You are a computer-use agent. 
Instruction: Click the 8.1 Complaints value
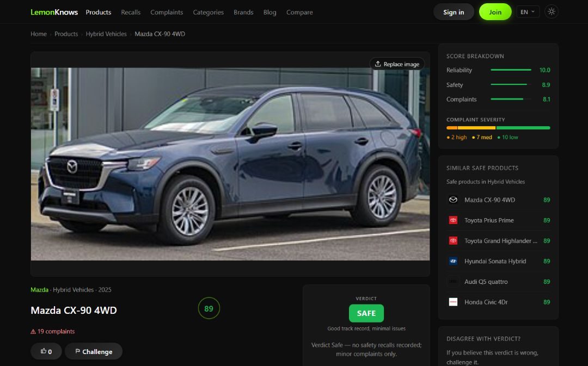point(547,100)
